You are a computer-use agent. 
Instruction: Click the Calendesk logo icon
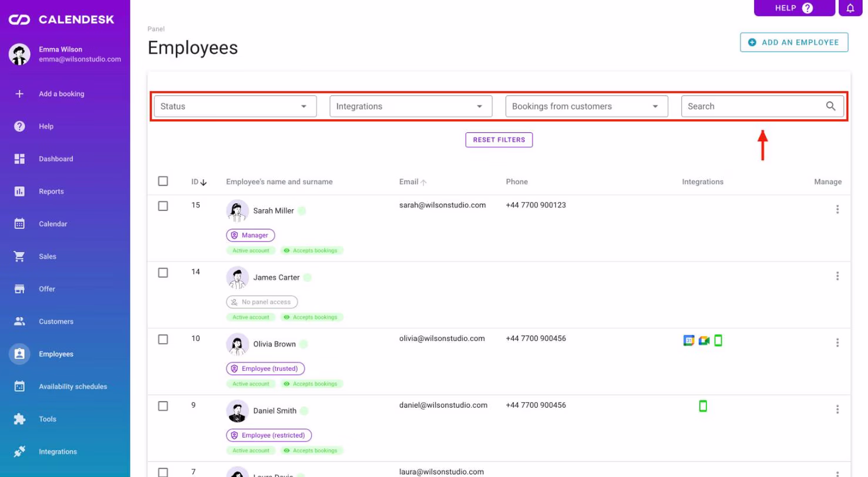tap(19, 20)
